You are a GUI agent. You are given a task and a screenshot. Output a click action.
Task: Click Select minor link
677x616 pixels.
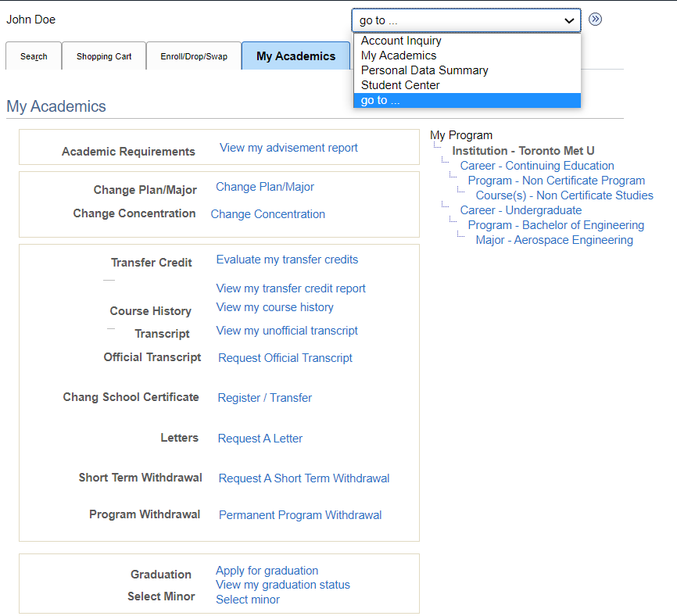coord(248,600)
